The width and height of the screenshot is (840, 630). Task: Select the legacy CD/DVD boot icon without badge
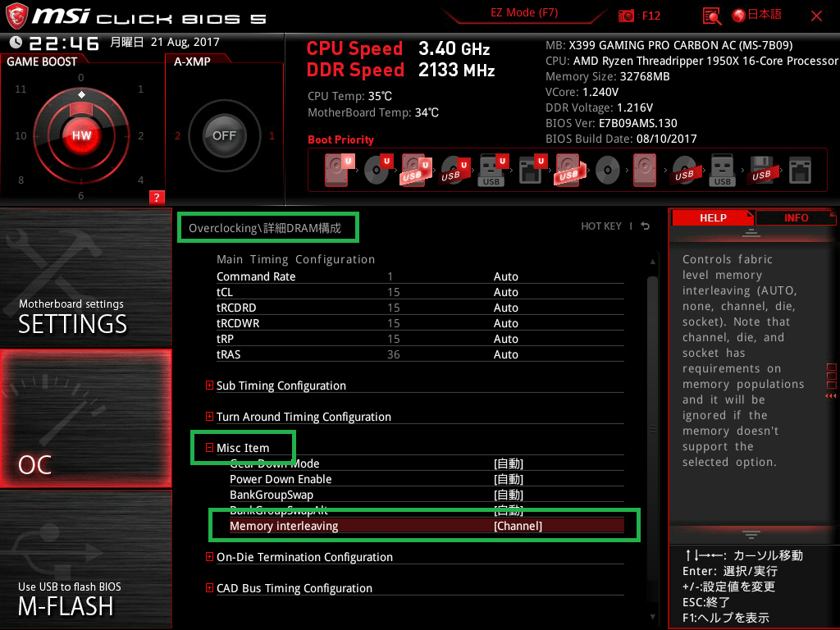[608, 171]
